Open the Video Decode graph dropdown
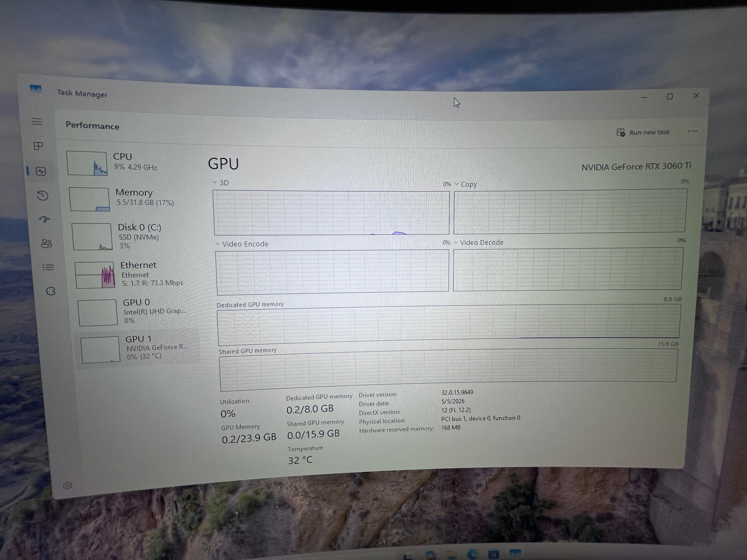The width and height of the screenshot is (747, 560). point(479,242)
